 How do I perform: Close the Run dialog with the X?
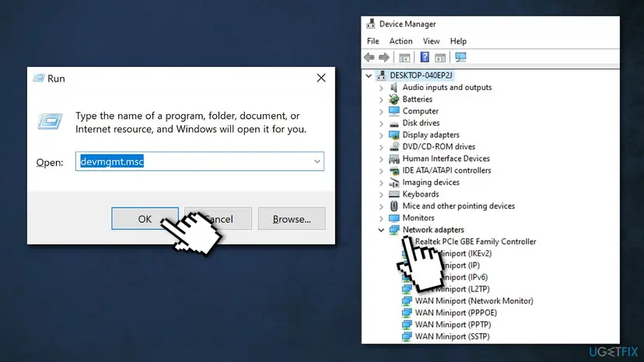[x=321, y=78]
